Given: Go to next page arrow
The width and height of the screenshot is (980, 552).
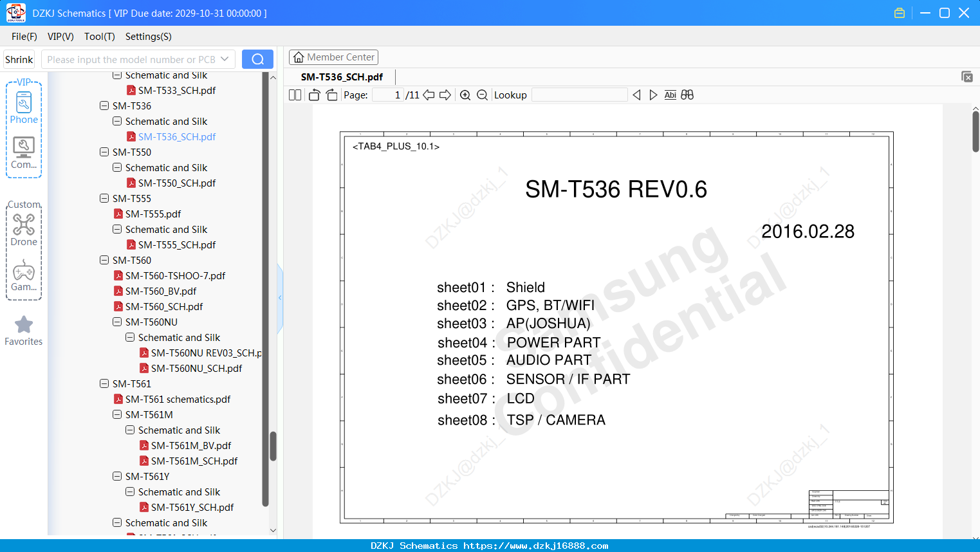Looking at the screenshot, I should pyautogui.click(x=445, y=95).
